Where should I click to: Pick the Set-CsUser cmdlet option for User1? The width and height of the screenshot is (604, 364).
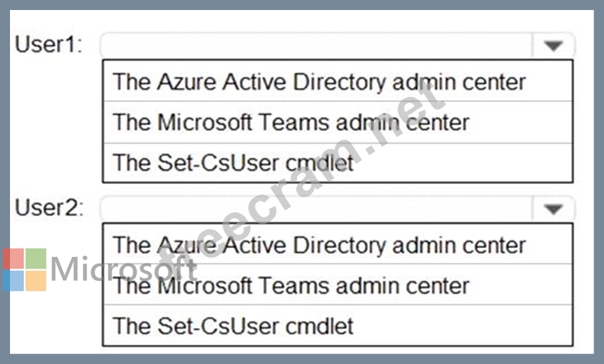233,163
